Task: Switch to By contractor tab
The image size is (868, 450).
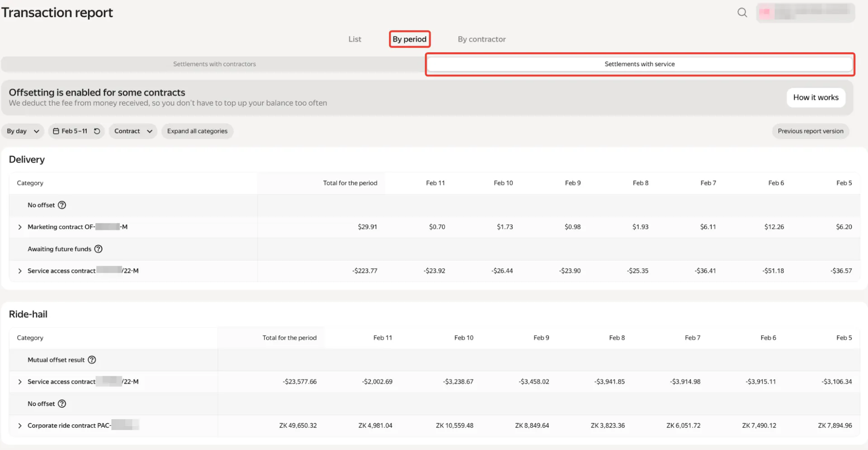Action: [x=481, y=39]
